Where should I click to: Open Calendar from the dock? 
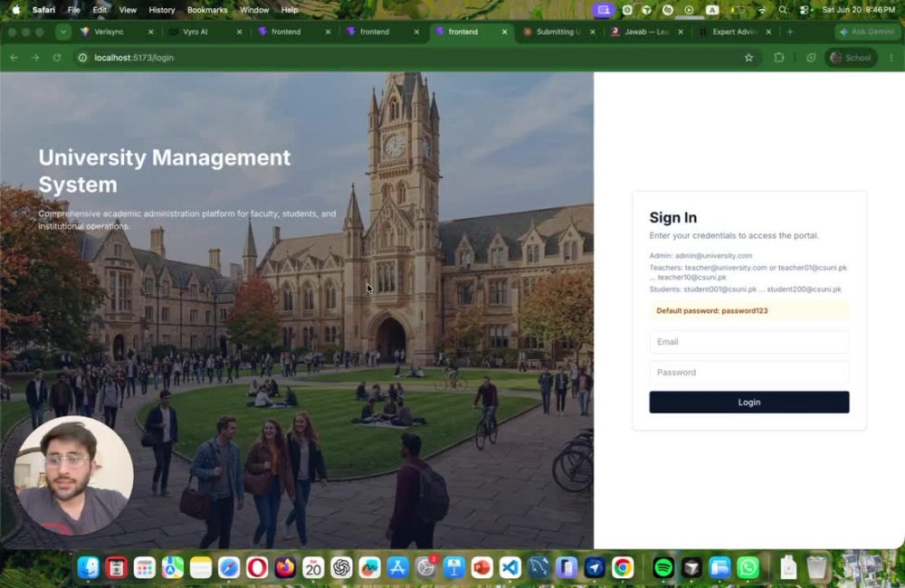point(313,568)
